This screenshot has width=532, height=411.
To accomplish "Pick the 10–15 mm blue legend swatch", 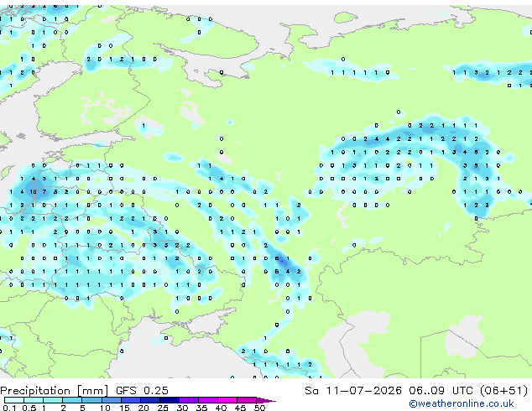I will [112, 400].
